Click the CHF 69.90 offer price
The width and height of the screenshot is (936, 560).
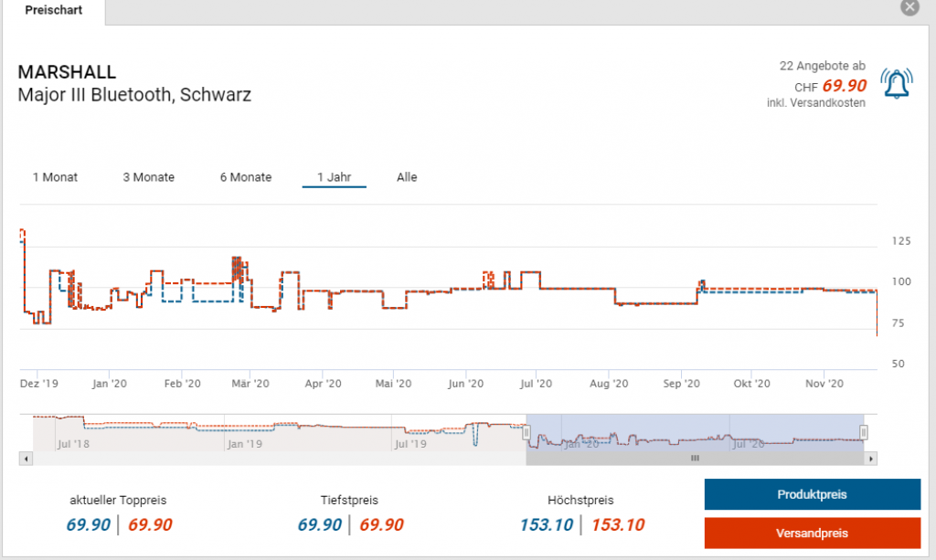844,86
